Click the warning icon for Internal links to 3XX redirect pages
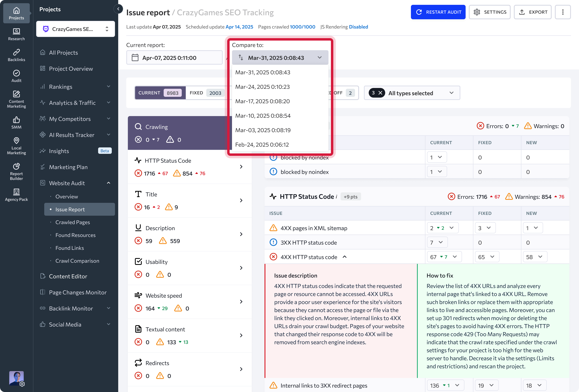Image resolution: width=579 pixels, height=392 pixels. pyautogui.click(x=273, y=385)
